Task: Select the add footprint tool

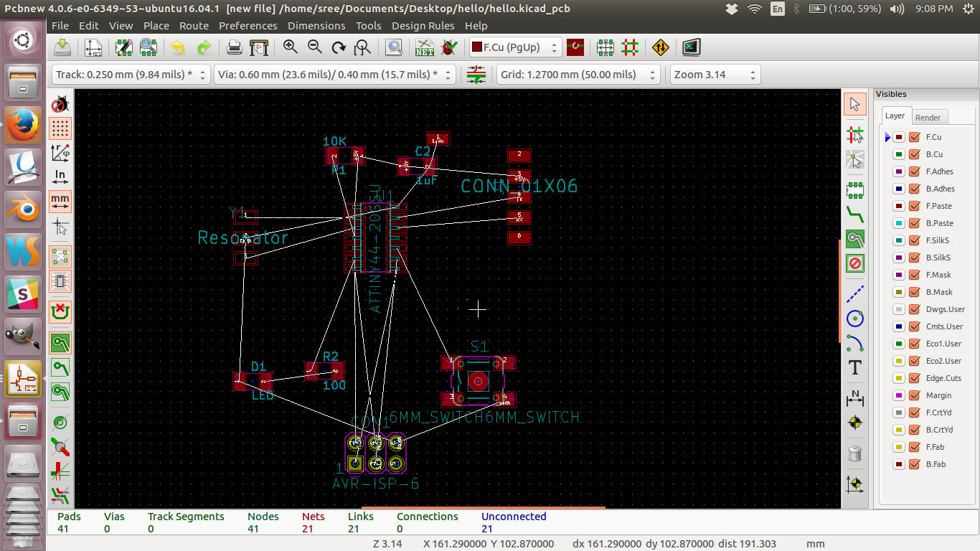Action: coord(854,190)
